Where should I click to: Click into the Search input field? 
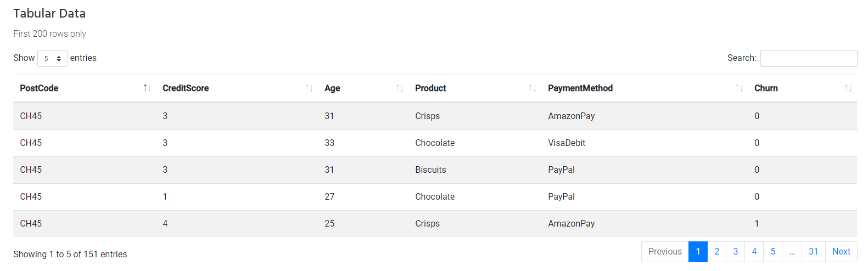tap(808, 58)
